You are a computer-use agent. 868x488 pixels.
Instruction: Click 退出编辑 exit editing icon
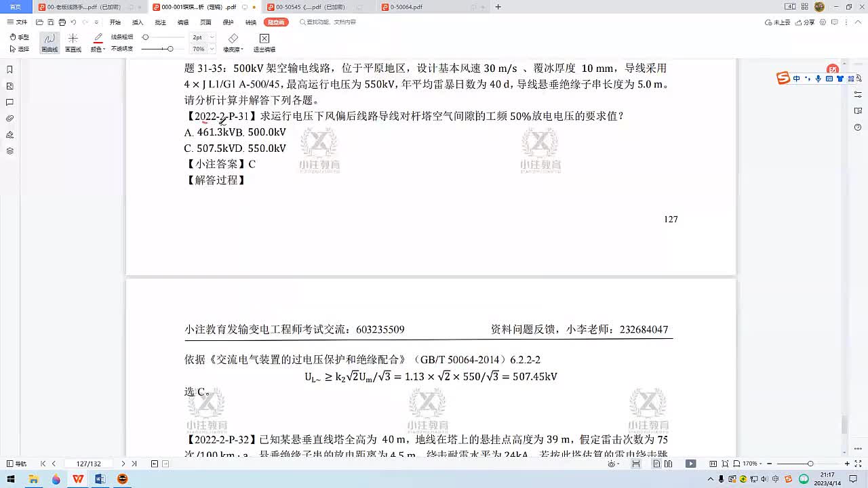[264, 42]
